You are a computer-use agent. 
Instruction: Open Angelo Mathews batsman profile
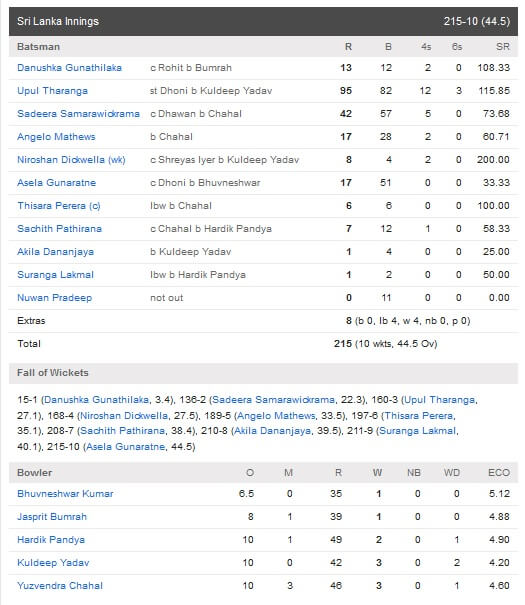click(x=56, y=137)
